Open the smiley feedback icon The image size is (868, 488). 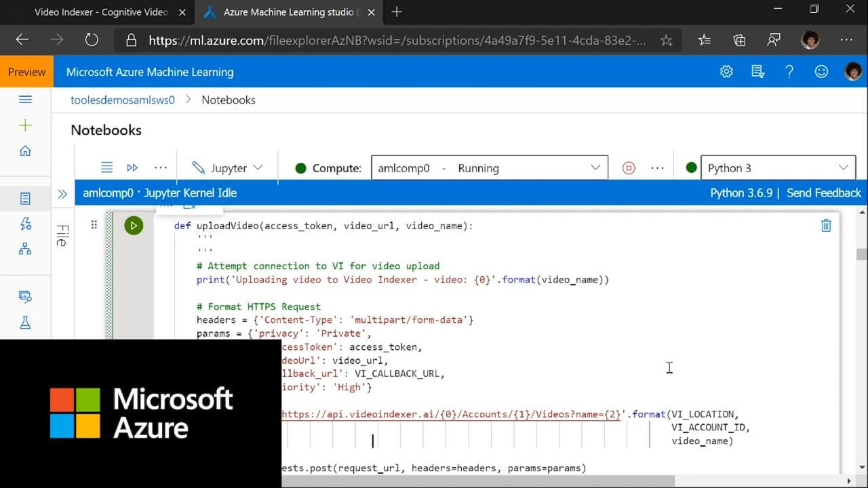[821, 72]
